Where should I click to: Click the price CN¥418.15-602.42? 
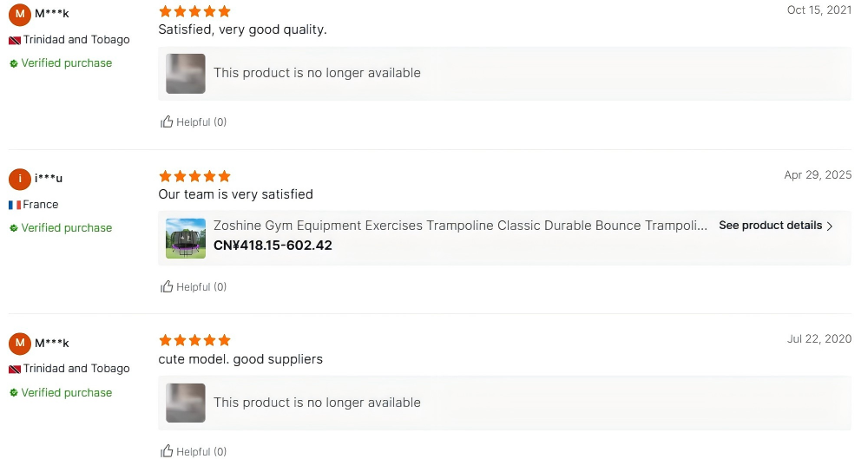point(273,246)
